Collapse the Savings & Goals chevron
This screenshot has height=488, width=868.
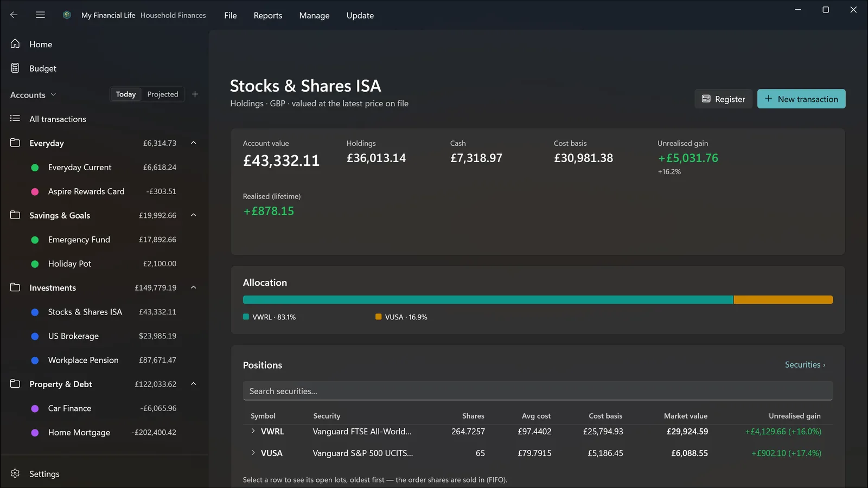[x=194, y=215]
